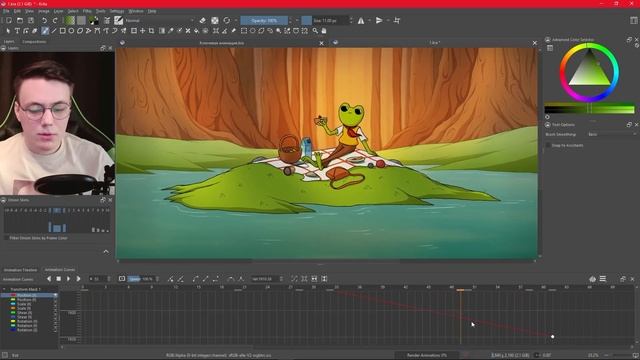Toggle horizontal mirror tool

tap(361, 20)
